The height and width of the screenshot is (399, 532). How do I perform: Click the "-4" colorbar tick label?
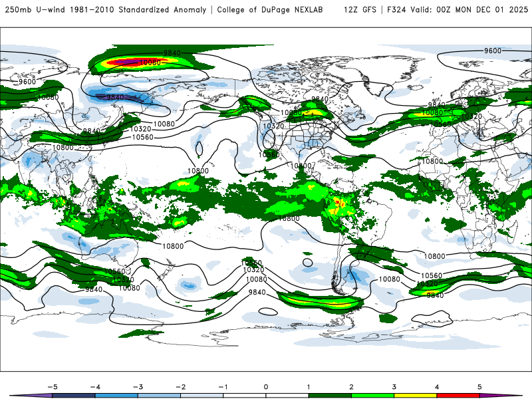95,387
